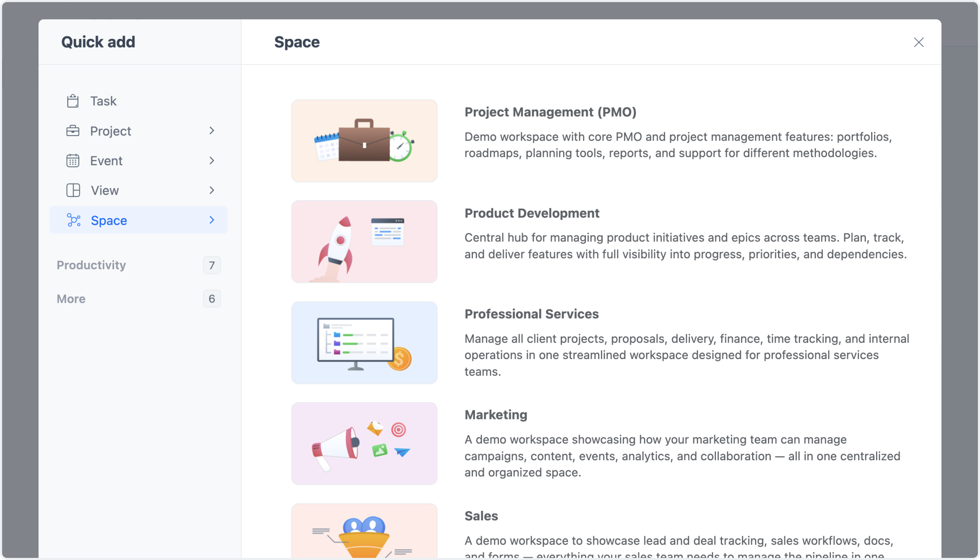
Task: Click the Event calendar icon
Action: coord(73,161)
